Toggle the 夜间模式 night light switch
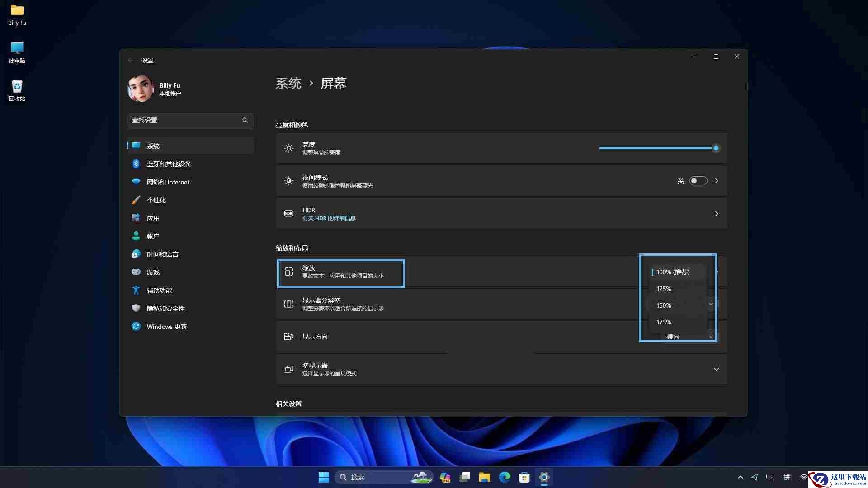 pos(698,181)
